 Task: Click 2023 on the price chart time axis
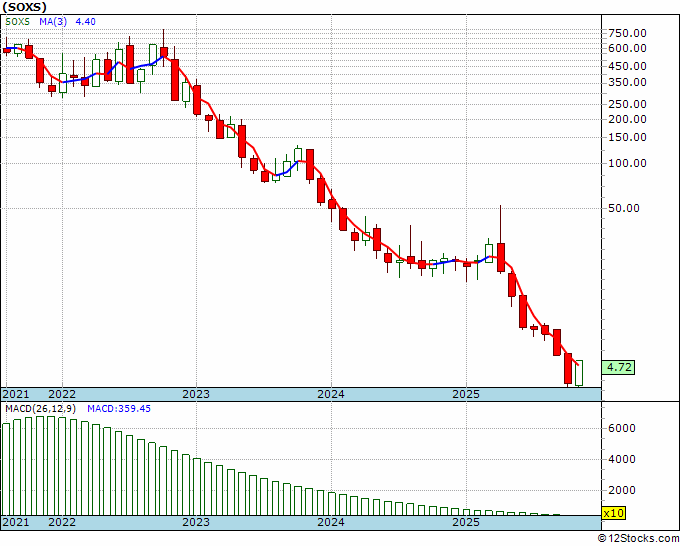(x=196, y=394)
